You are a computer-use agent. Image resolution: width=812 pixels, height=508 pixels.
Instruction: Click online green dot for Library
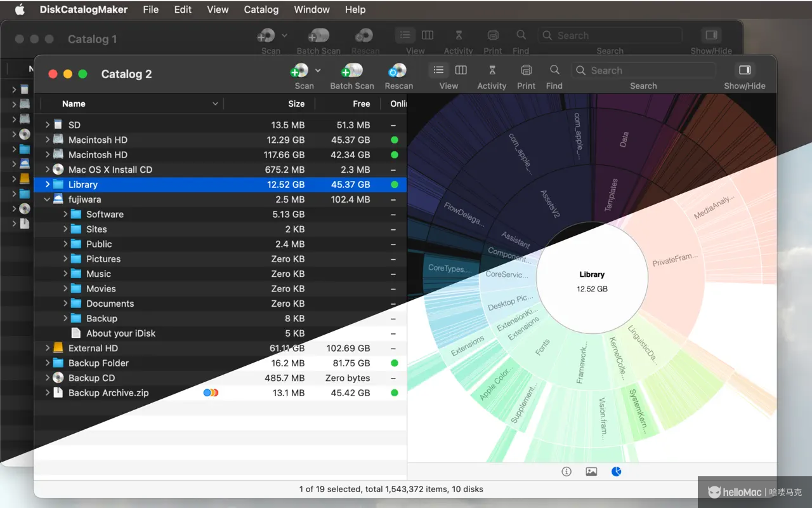pyautogui.click(x=395, y=185)
